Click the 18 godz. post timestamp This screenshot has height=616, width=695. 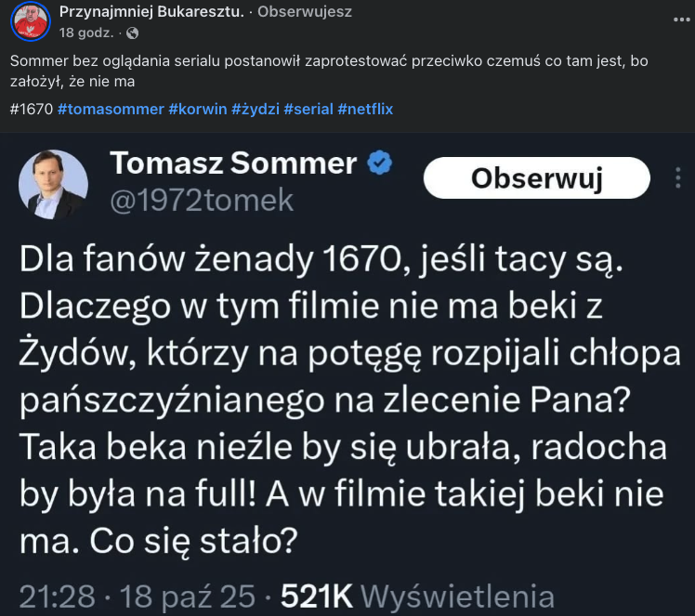coord(85,33)
